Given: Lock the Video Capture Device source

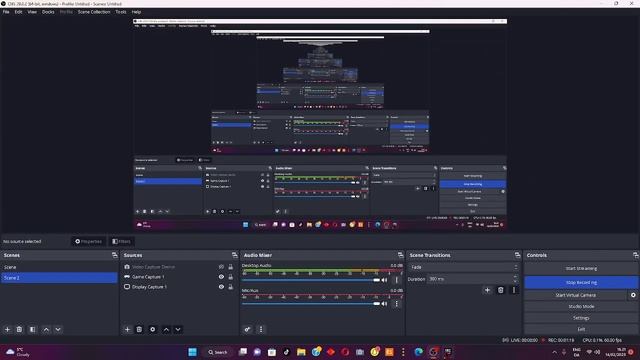Looking at the screenshot, I should tap(231, 267).
